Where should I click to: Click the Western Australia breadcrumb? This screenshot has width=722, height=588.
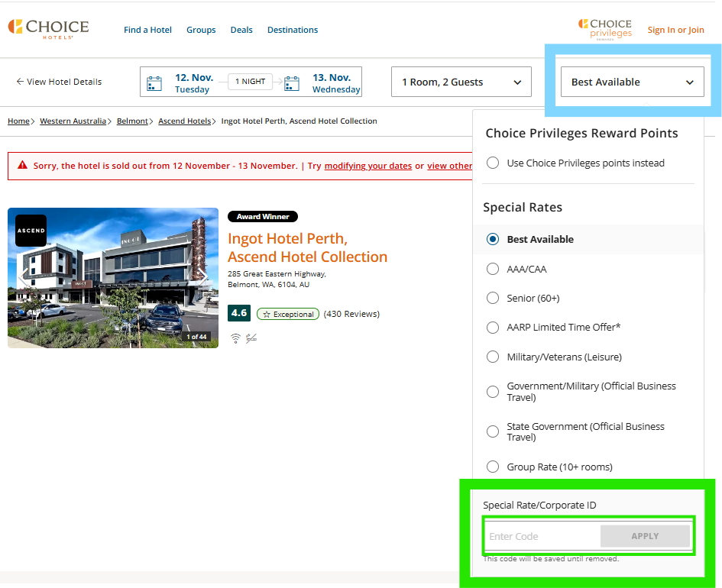click(73, 121)
